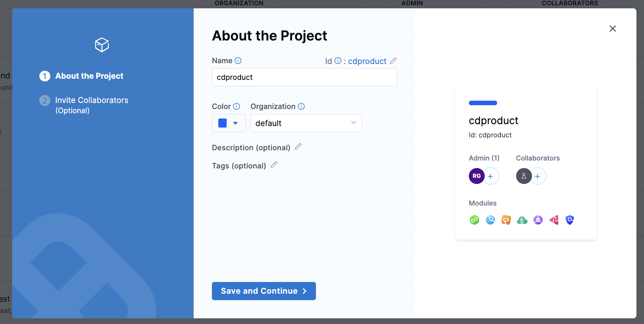
Task: Open the Color picker dropdown
Action: pyautogui.click(x=229, y=123)
